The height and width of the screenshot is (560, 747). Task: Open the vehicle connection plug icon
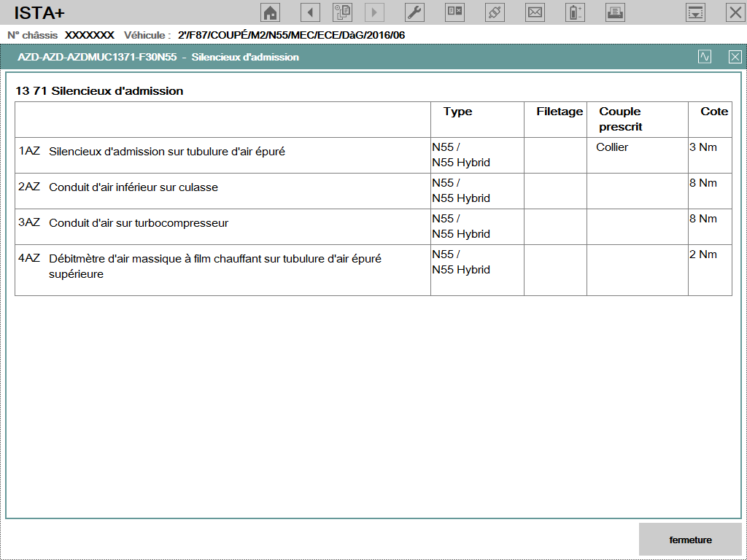click(x=495, y=12)
